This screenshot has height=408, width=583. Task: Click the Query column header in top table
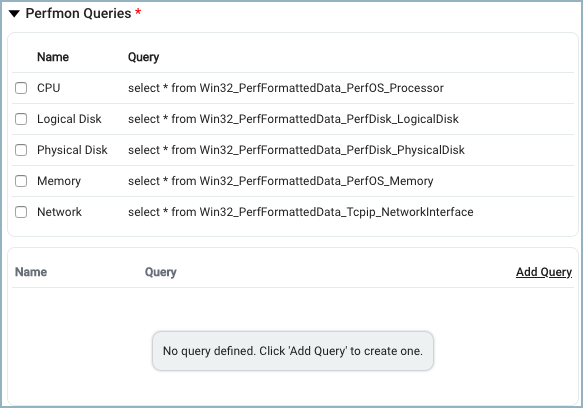pos(144,57)
